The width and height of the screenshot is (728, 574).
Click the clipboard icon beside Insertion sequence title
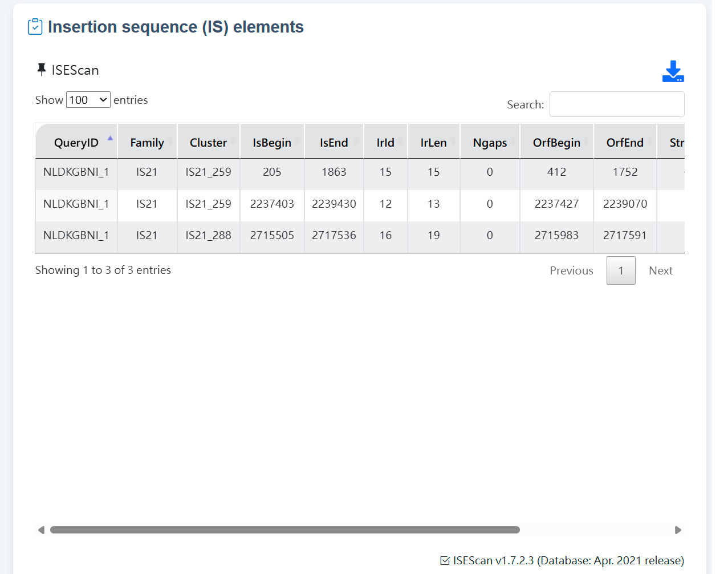click(35, 27)
